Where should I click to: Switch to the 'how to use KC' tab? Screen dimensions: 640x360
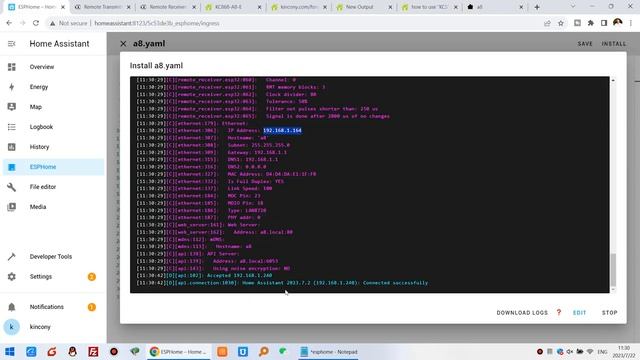[429, 7]
